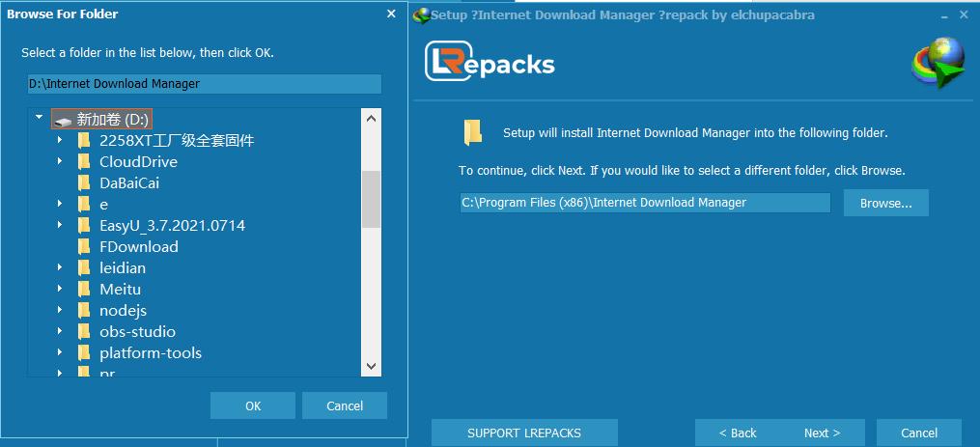Image resolution: width=980 pixels, height=447 pixels.
Task: Click the LRepacks logo
Action: tap(490, 61)
